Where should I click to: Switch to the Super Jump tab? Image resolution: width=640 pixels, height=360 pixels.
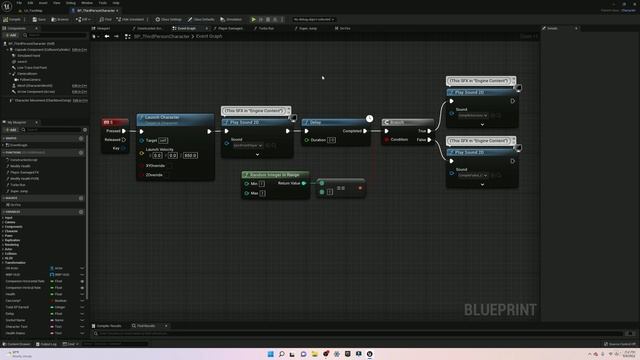[x=306, y=28]
